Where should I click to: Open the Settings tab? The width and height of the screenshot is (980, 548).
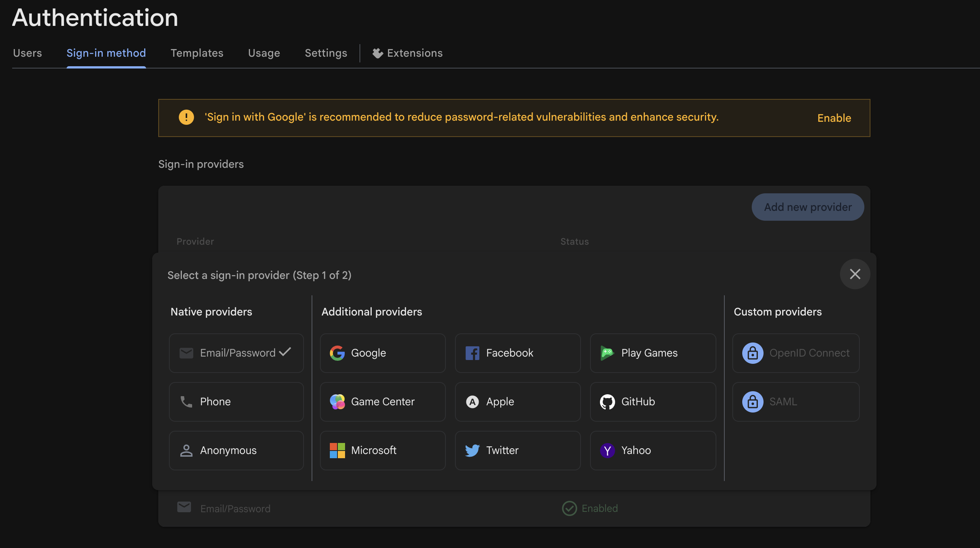(x=326, y=53)
